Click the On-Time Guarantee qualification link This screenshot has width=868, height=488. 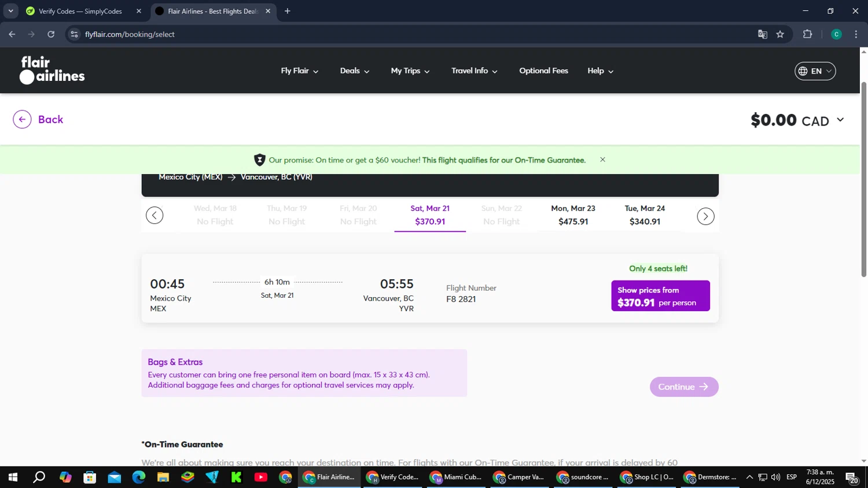click(x=504, y=160)
